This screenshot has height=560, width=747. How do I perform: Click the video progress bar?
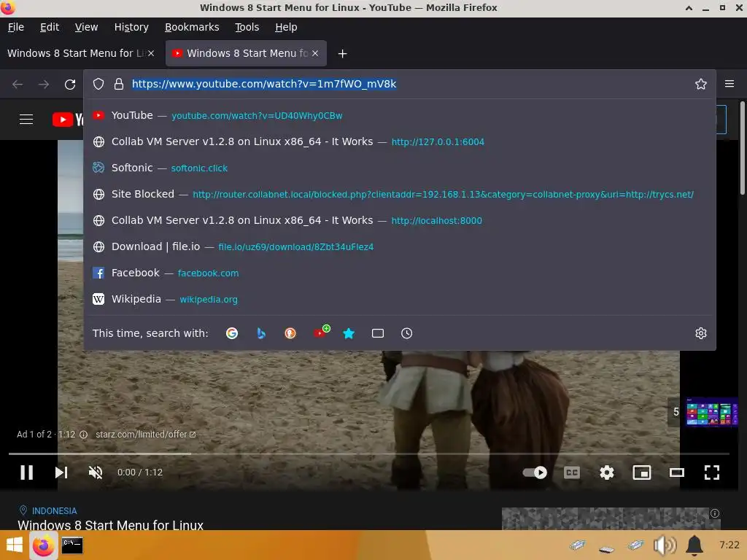coord(368,454)
